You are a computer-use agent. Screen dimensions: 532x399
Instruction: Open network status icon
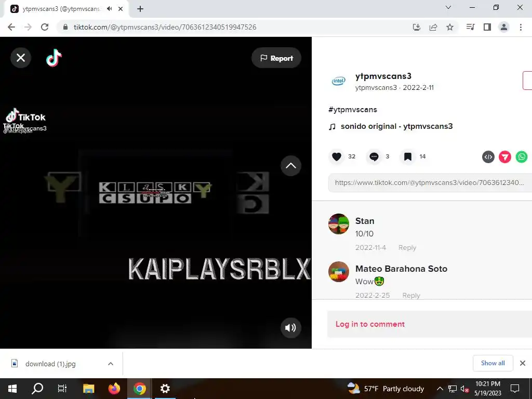(x=453, y=389)
